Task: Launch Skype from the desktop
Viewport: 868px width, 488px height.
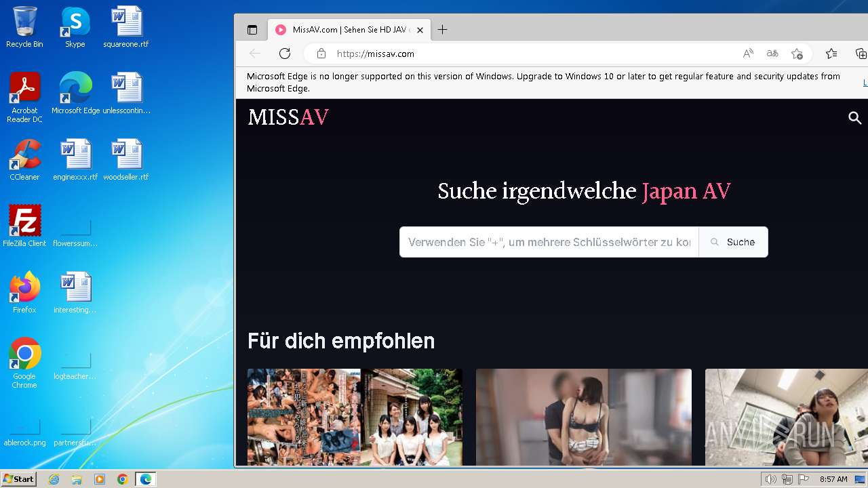Action: pos(75,27)
